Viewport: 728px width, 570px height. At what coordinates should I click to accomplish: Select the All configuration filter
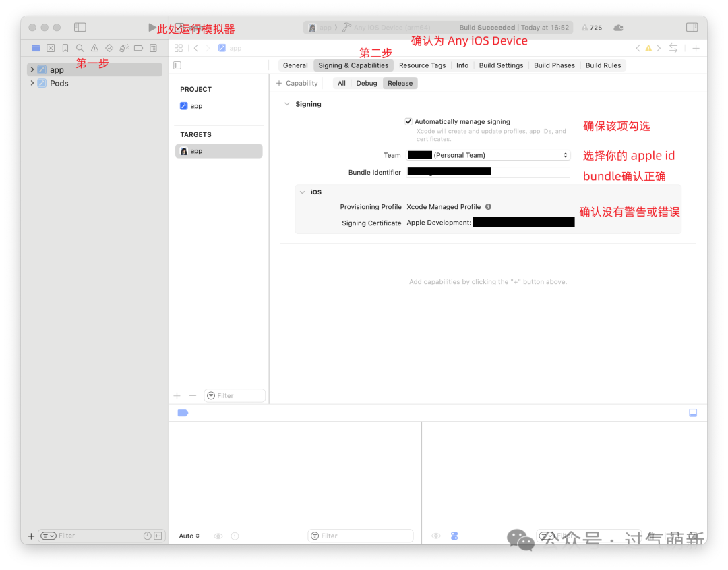click(x=342, y=83)
